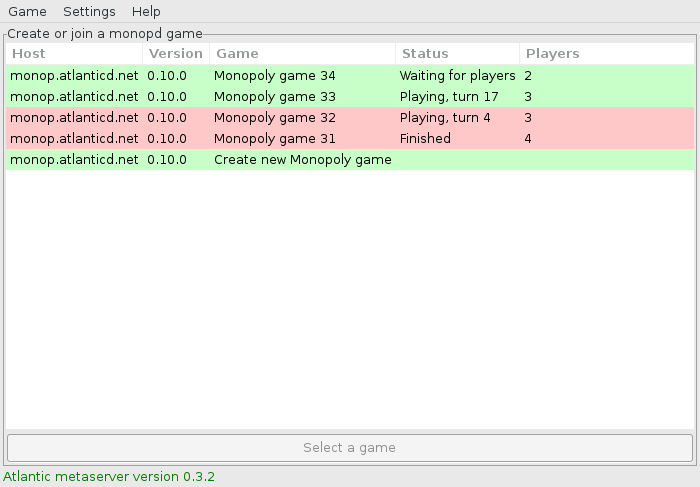The width and height of the screenshot is (700, 487).
Task: Click the Select a game button
Action: tap(349, 447)
